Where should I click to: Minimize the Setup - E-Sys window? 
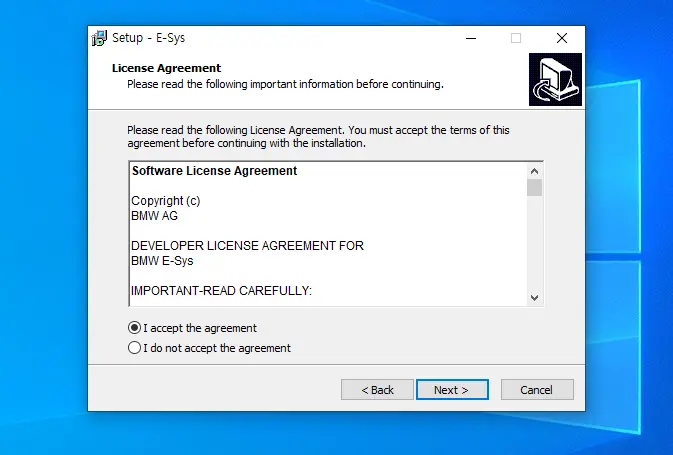pyautogui.click(x=471, y=38)
